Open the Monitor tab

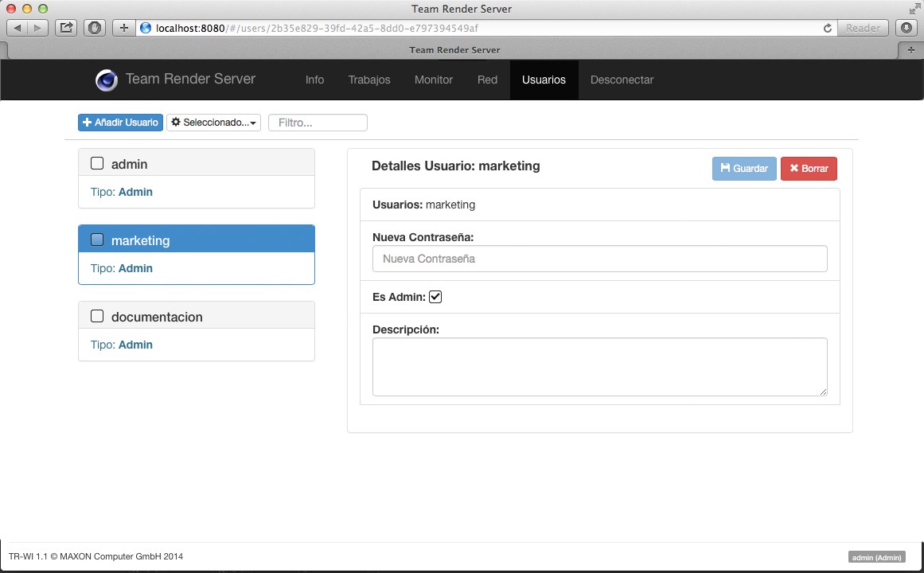[x=434, y=80]
